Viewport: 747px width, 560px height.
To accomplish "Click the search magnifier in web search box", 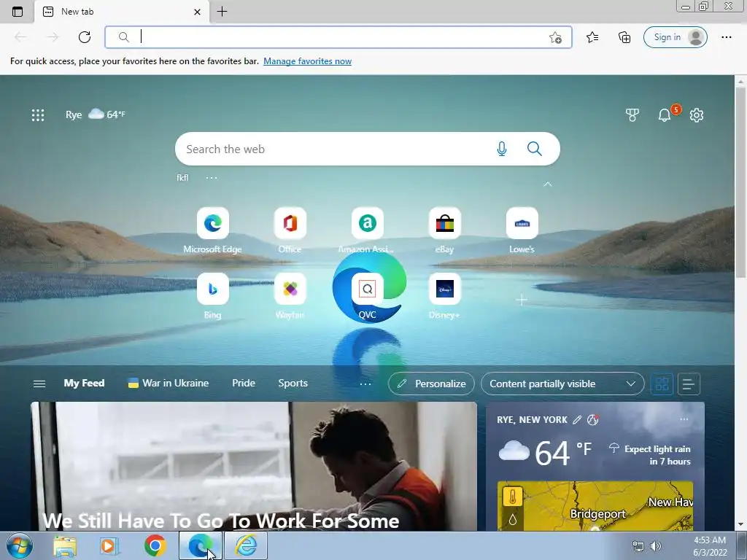I will click(535, 149).
